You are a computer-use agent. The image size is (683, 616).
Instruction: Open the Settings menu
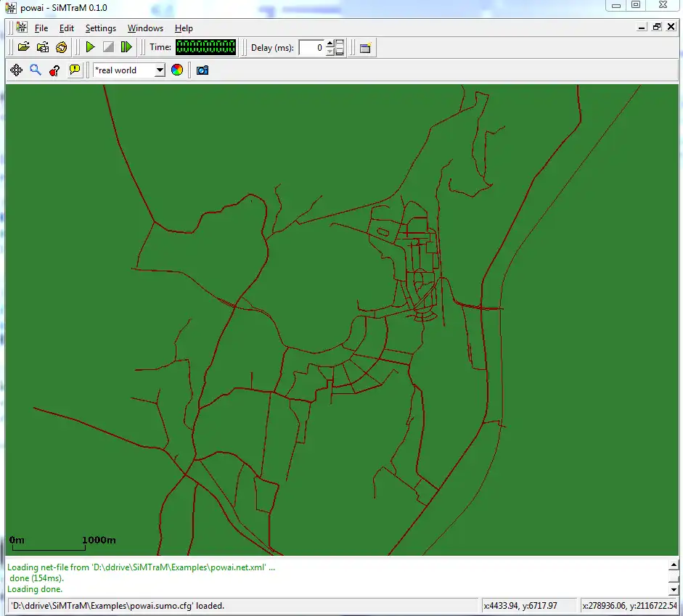(100, 28)
